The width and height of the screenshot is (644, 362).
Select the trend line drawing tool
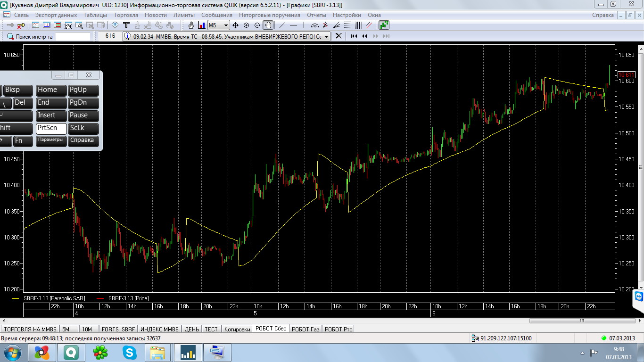(282, 25)
